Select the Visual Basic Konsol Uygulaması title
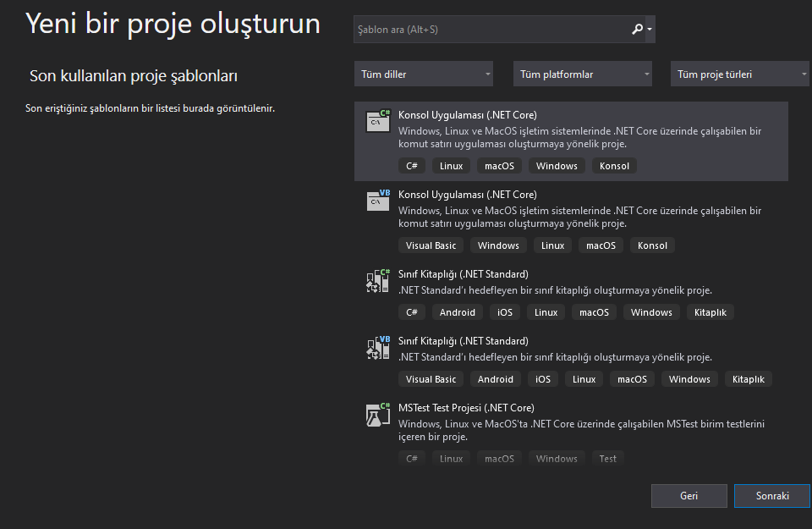This screenshot has height=529, width=812. [468, 195]
